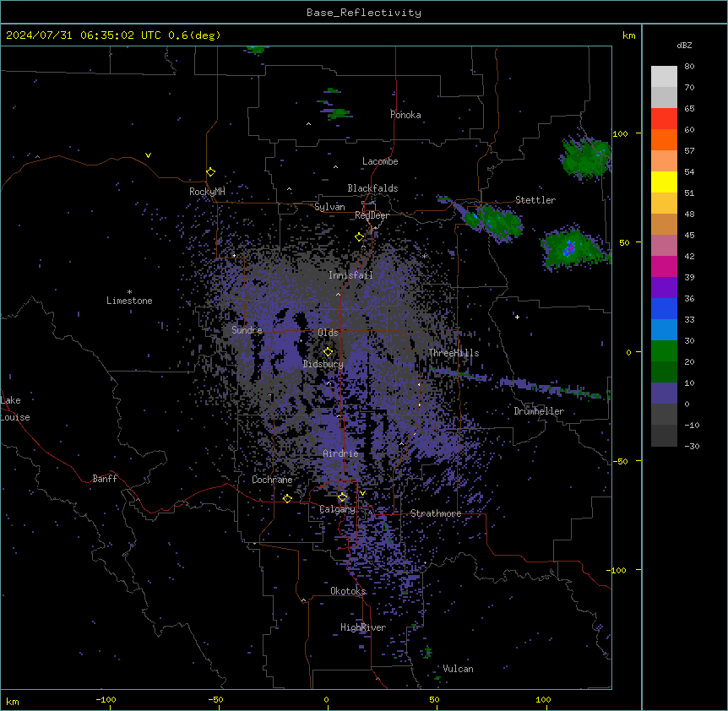Click the Ponoka city label
Viewport: 728px width, 711px height.
405,115
